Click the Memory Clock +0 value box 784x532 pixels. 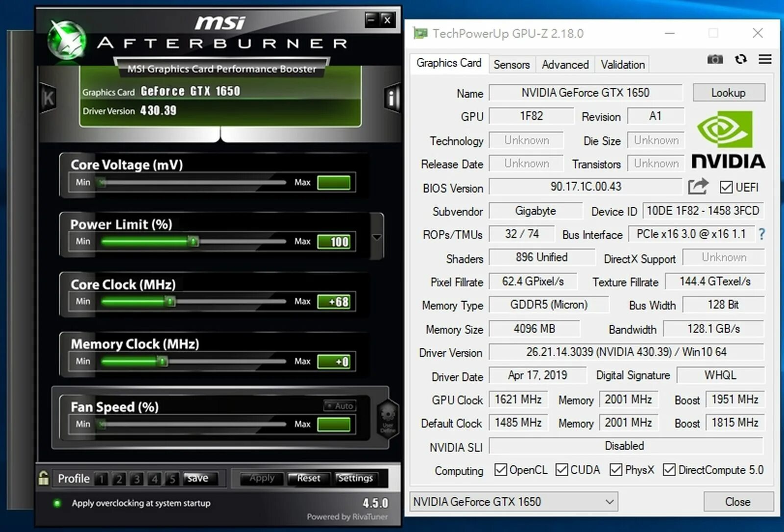pos(334,362)
